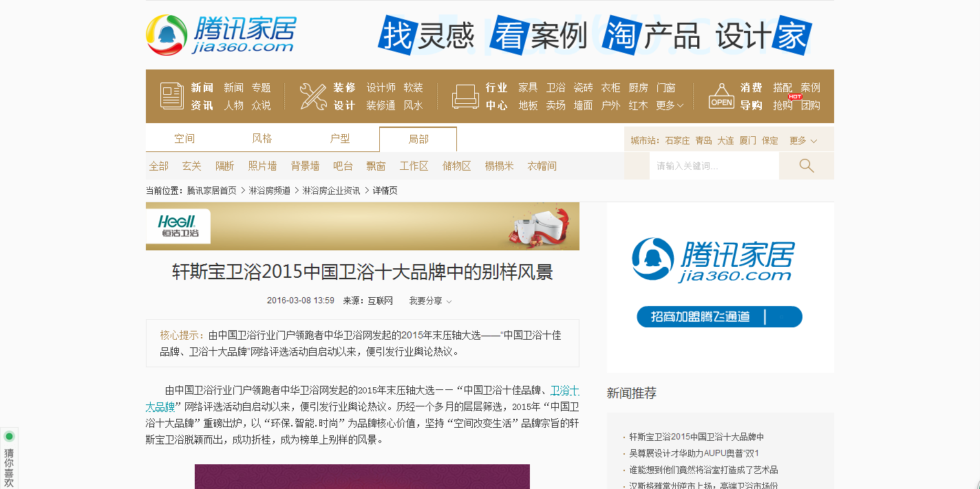This screenshot has height=489, width=980.
Task: Open 衣帽间 sub-category
Action: click(542, 166)
